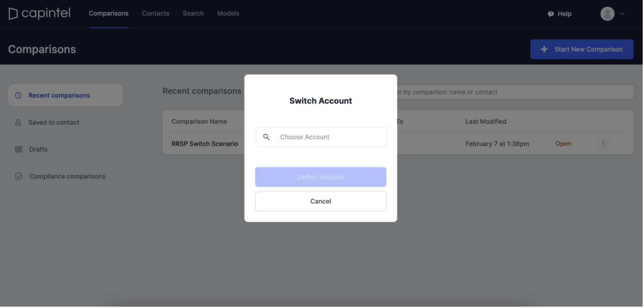The height and width of the screenshot is (308, 644).
Task: Open the three-dot menu for RRSP row
Action: pyautogui.click(x=603, y=144)
